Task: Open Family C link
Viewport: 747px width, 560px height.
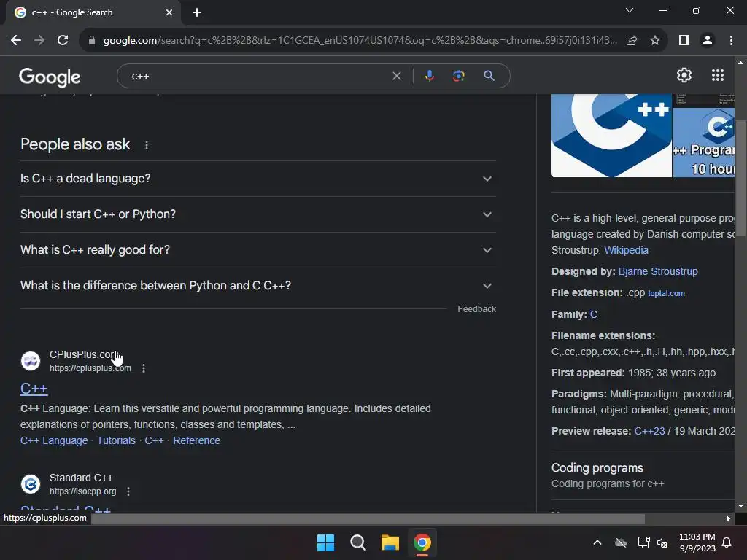Action: point(594,314)
